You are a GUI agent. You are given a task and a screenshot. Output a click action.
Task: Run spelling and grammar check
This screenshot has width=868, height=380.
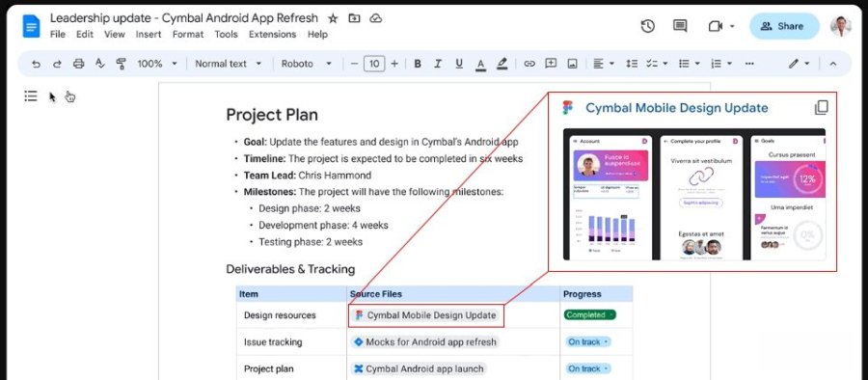tap(99, 64)
